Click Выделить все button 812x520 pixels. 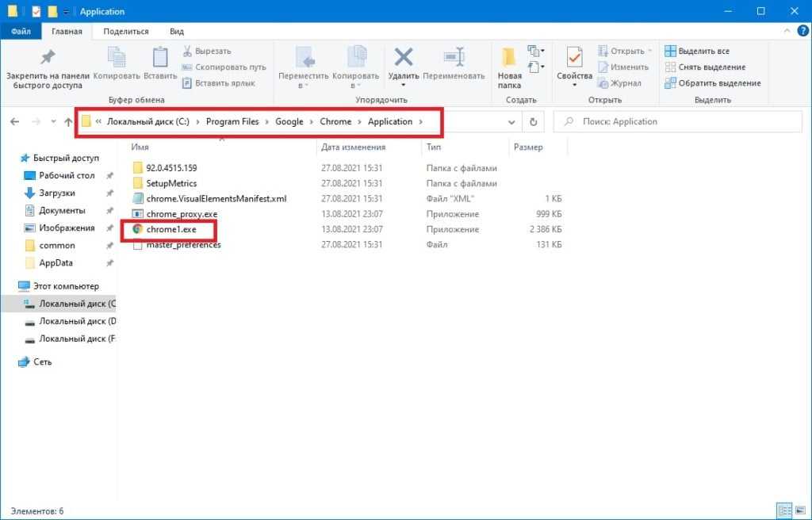696,52
